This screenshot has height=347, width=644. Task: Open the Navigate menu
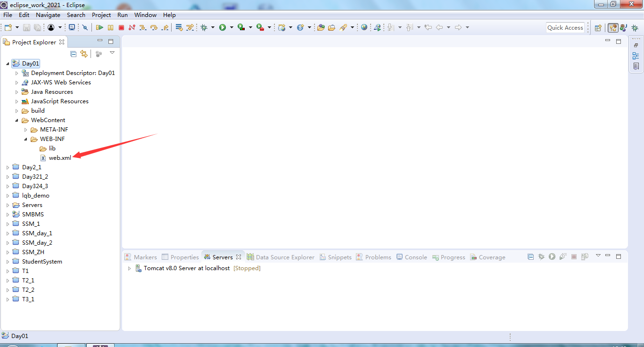[x=48, y=15]
